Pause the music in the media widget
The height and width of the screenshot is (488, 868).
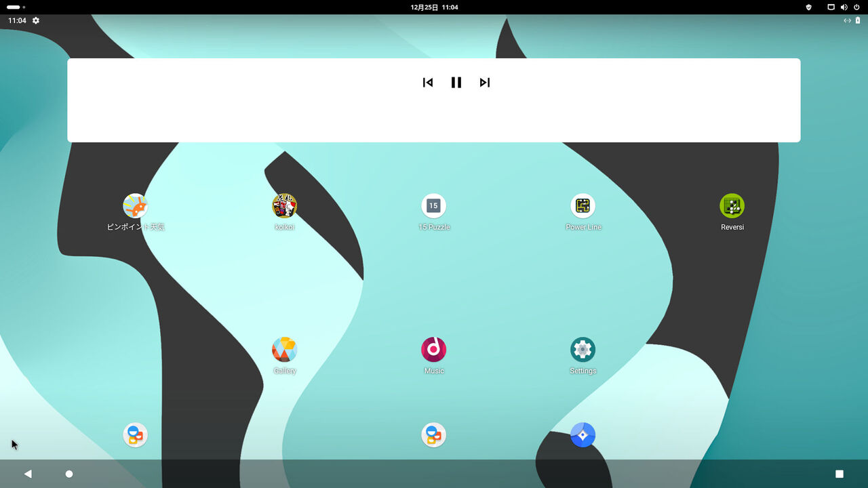pos(456,82)
